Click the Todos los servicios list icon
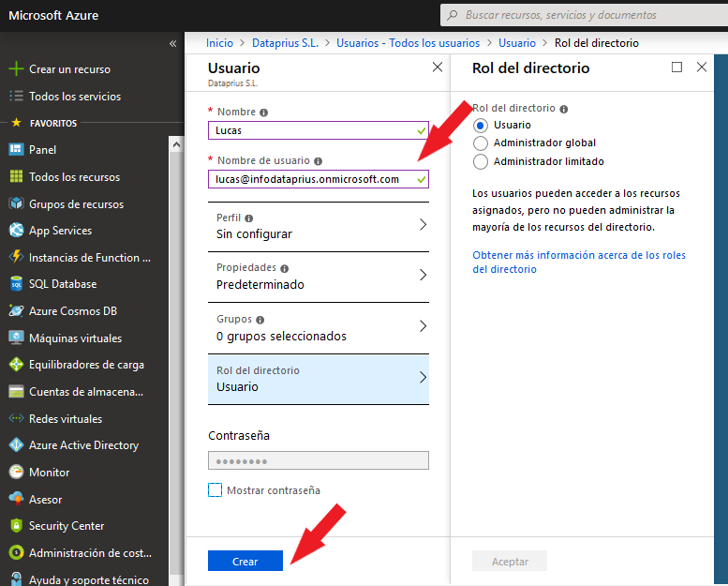This screenshot has width=728, height=586. coord(16,96)
